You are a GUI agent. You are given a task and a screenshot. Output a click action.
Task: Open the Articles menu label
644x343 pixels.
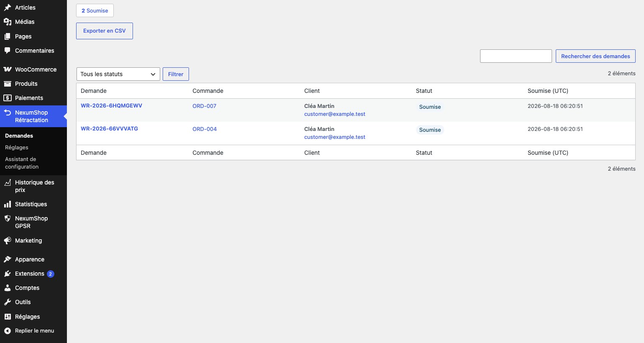click(25, 8)
